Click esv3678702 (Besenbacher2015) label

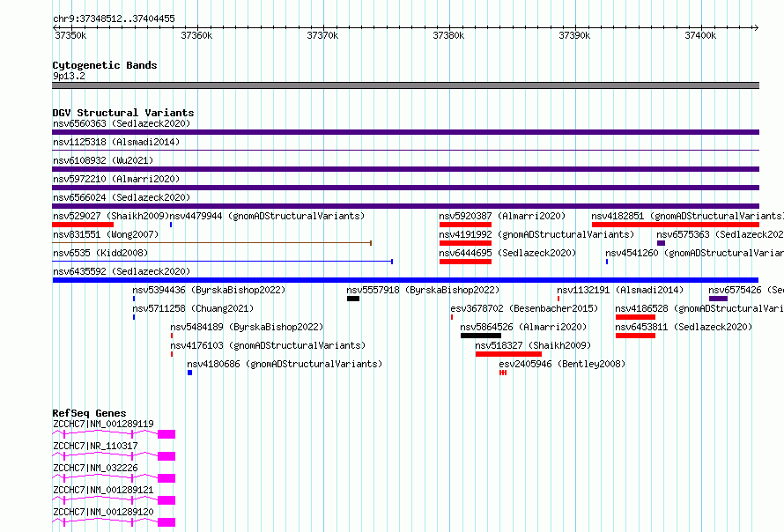(x=524, y=308)
